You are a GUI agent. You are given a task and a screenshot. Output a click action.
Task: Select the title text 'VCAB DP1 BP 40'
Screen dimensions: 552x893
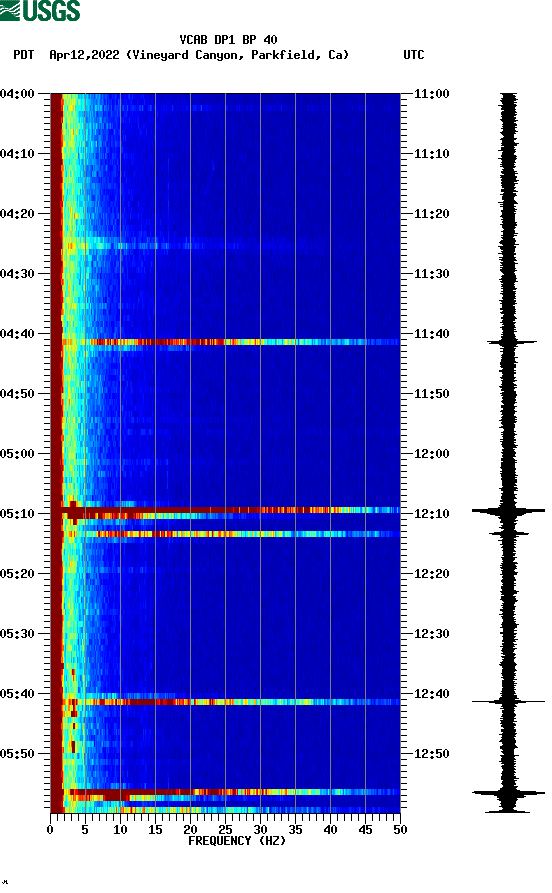pyautogui.click(x=228, y=40)
